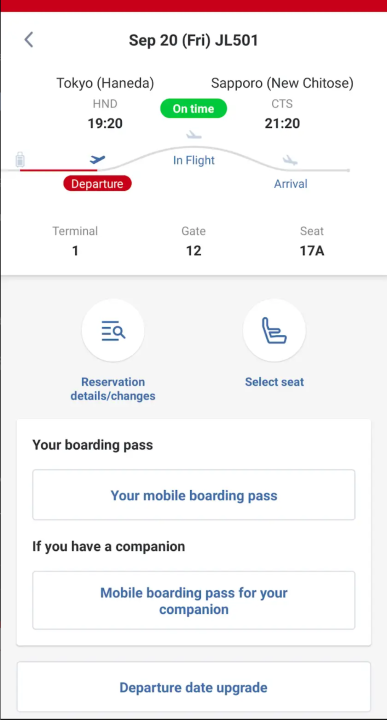Open Mobile boarding pass for your companion

click(194, 601)
